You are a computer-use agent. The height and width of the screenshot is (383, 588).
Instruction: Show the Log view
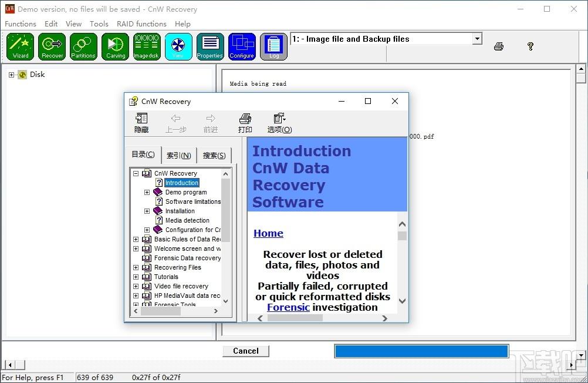point(273,46)
